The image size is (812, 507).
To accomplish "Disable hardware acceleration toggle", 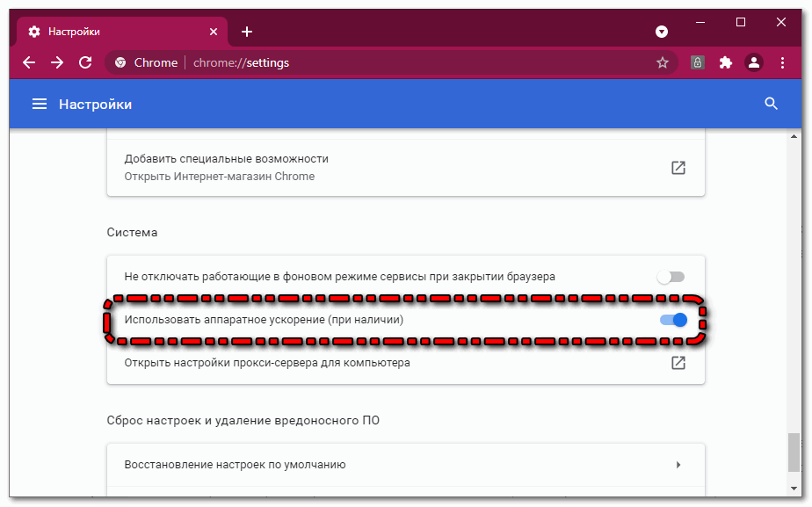I will coord(673,320).
